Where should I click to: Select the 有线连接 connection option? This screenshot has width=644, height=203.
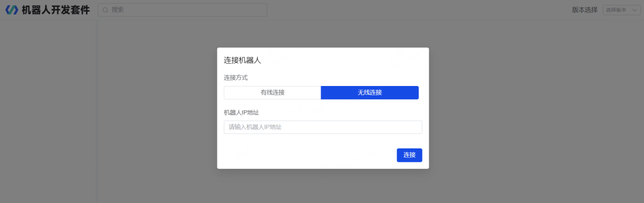point(272,93)
